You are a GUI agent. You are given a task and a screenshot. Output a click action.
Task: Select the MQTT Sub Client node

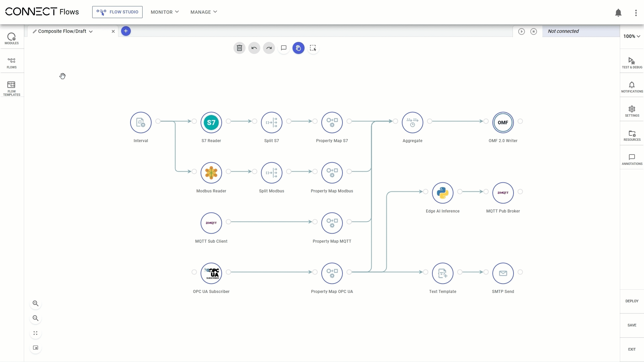coord(211,223)
